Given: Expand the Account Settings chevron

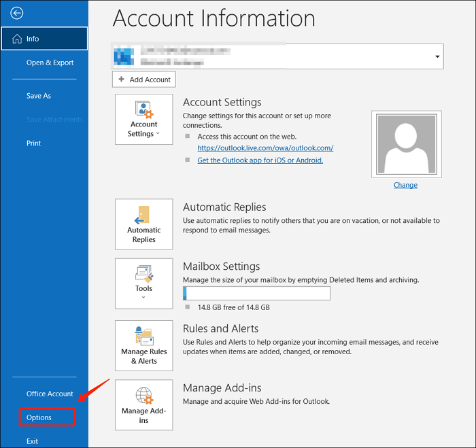Looking at the screenshot, I should (x=158, y=134).
